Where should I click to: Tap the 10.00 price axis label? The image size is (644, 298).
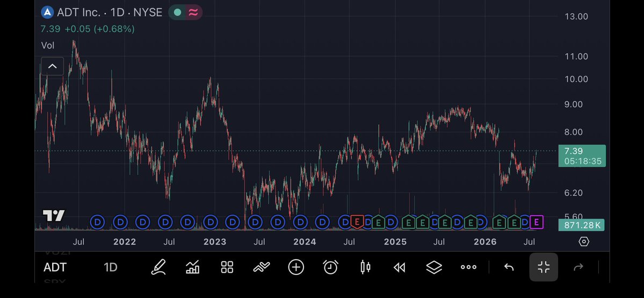coord(576,79)
